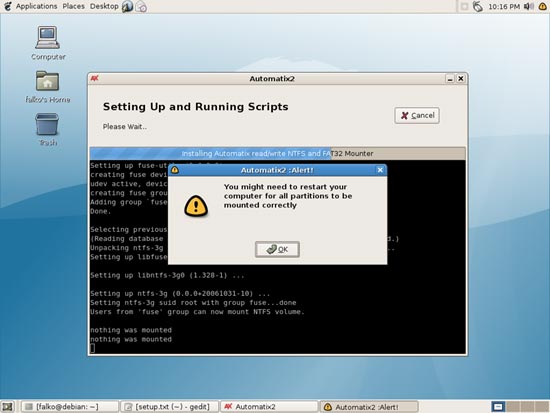
Task: Open the Places menu
Action: (x=73, y=6)
